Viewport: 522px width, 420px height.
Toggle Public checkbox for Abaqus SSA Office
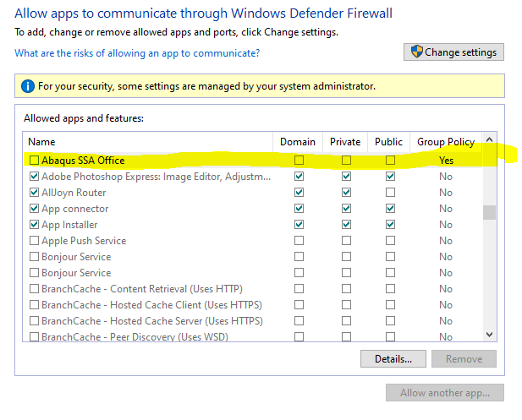tap(390, 161)
